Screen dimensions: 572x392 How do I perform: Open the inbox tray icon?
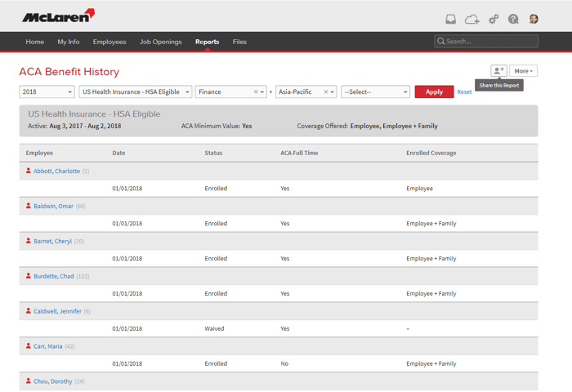tap(450, 19)
